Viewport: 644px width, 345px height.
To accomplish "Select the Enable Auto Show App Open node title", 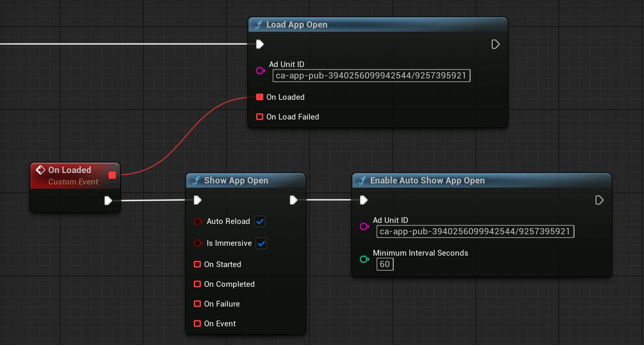I will click(x=427, y=181).
